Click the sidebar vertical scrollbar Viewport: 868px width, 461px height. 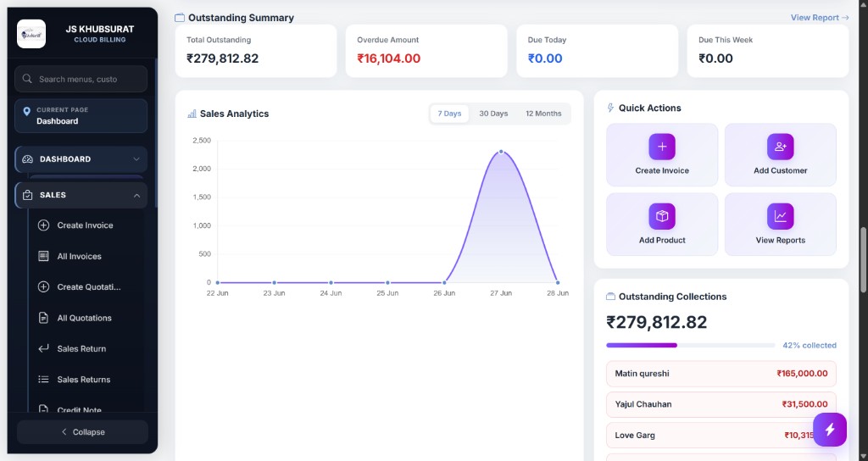click(156, 133)
